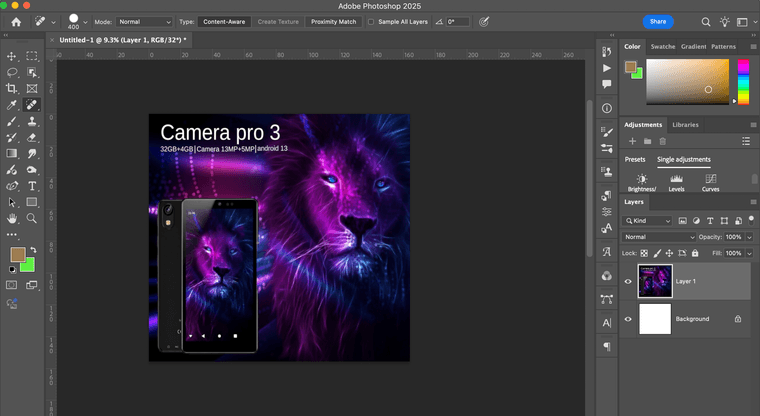This screenshot has height=416, width=760.
Task: Open the Actions panel play icon
Action: click(606, 68)
